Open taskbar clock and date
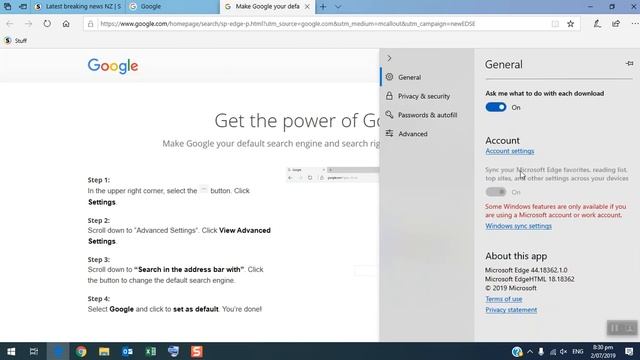Screen dimensions: 640x360 [x=603, y=351]
